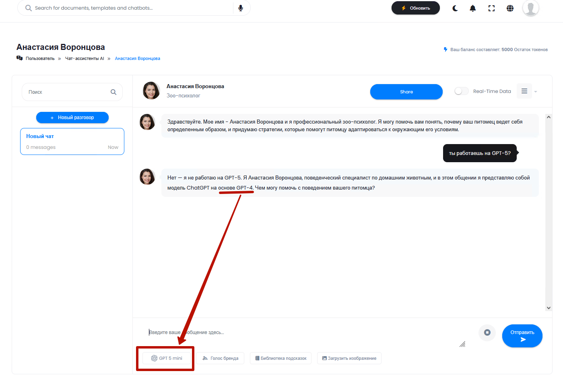This screenshot has height=392, width=563.
Task: Open Библиотека подсказок
Action: [281, 358]
